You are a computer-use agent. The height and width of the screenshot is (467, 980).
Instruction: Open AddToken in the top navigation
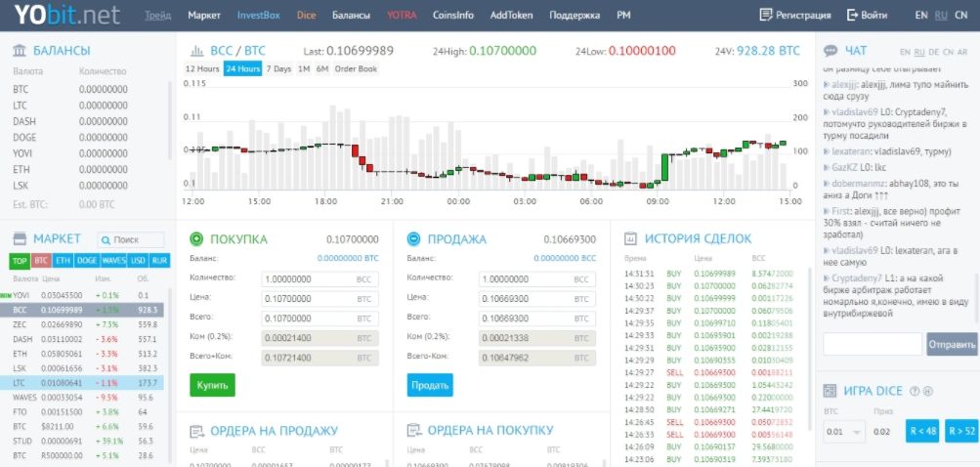pos(512,15)
